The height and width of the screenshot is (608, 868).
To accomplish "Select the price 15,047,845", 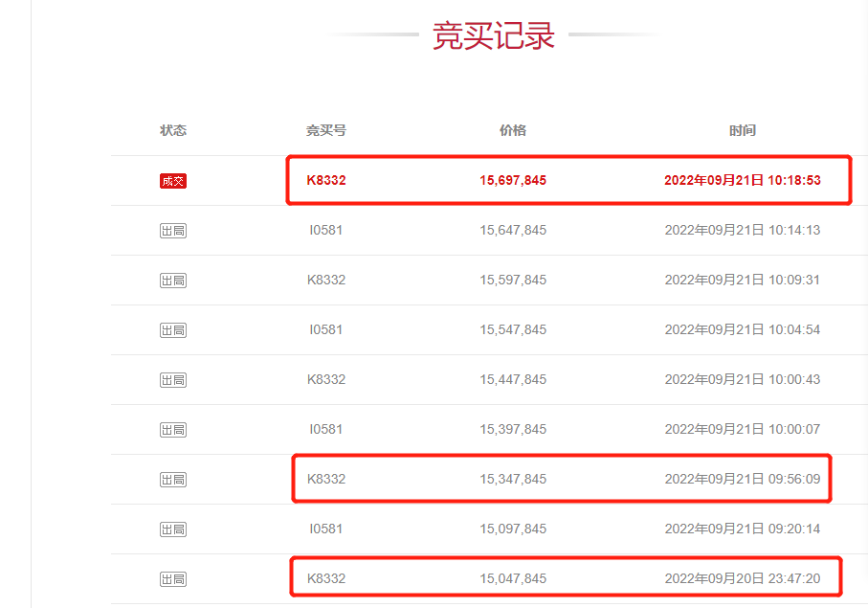I will pyautogui.click(x=513, y=579).
